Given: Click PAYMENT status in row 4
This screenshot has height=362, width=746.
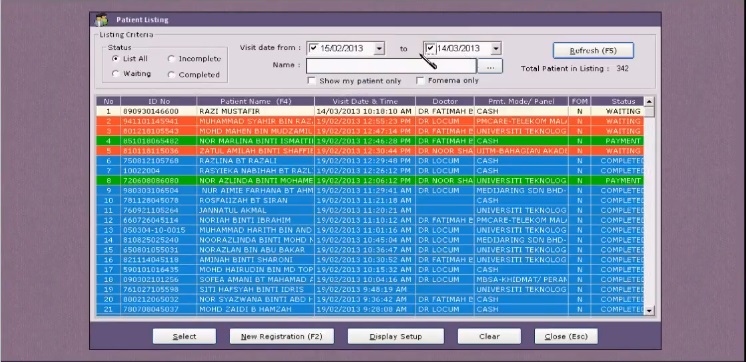Looking at the screenshot, I should tap(618, 141).
